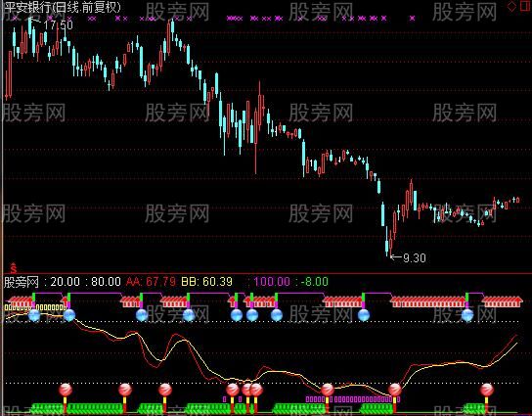Viewport: 532px width, 416px height.
Task: Click the green -8.00 indicator value
Action: click(314, 282)
